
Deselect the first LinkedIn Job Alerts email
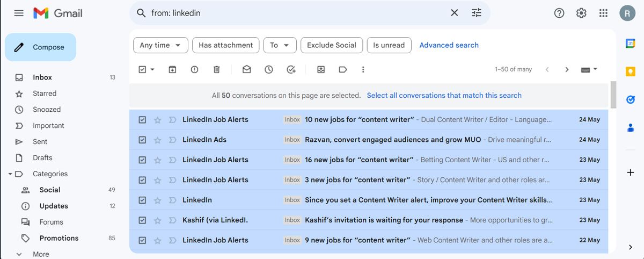[142, 120]
